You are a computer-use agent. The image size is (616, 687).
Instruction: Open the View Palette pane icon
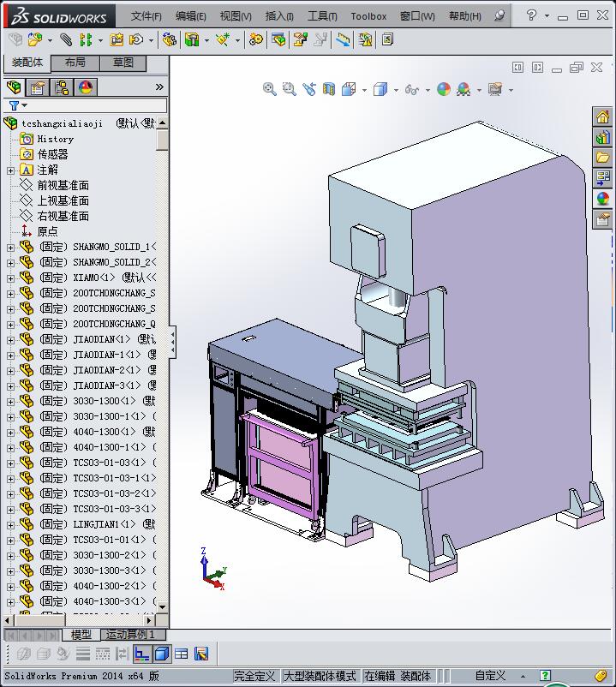pos(602,178)
